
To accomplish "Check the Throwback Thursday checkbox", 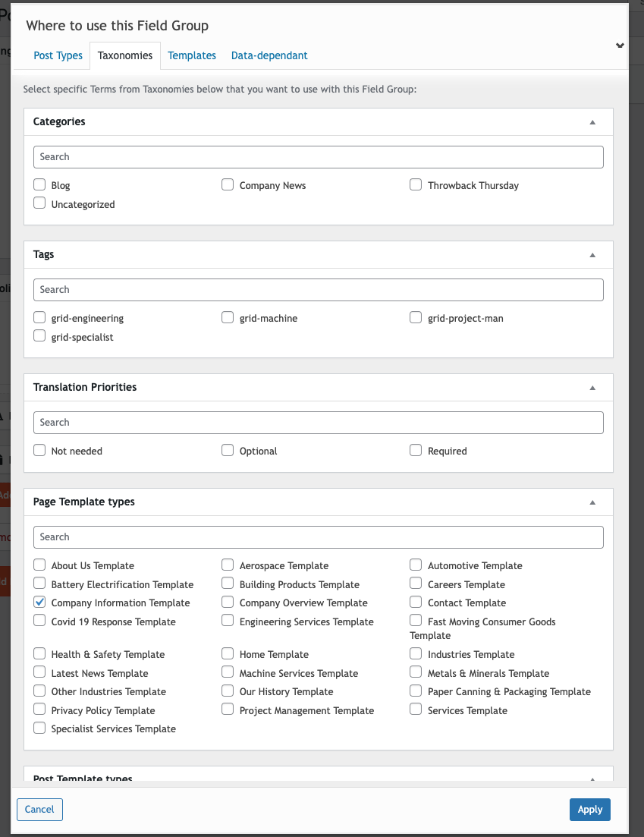I will coord(416,184).
